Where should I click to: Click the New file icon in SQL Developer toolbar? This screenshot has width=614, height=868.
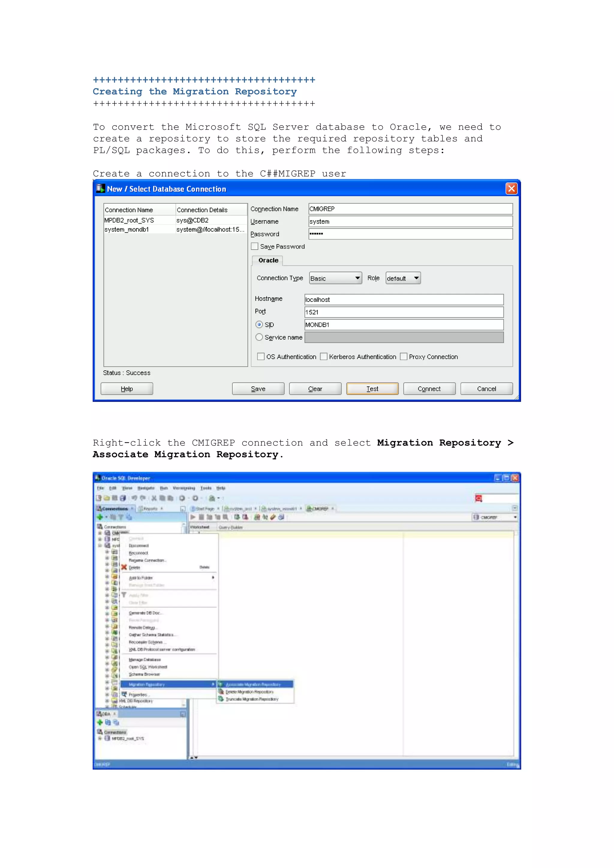[99, 498]
